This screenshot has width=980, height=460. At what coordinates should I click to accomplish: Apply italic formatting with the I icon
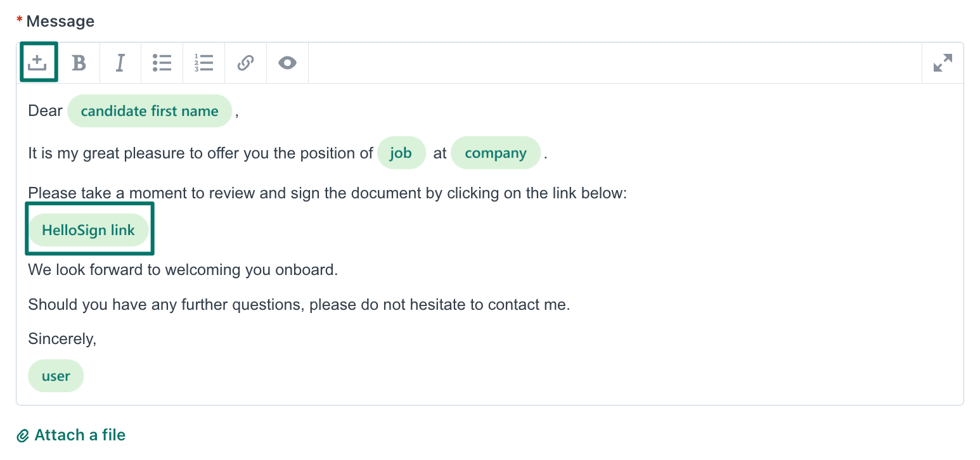coord(120,62)
